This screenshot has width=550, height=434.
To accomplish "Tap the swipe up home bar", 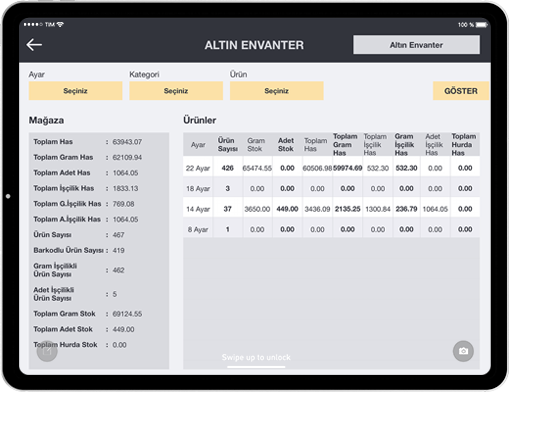I will 256,367.
